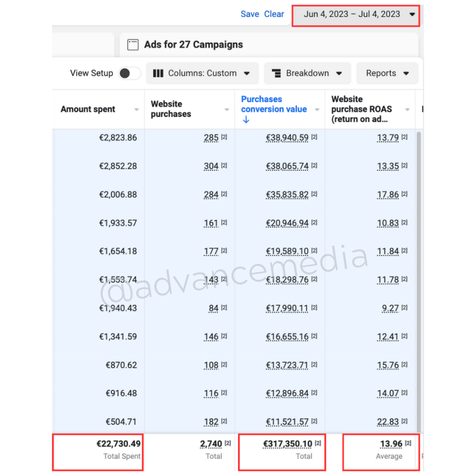
Task: Toggle the View Setup switch
Action: [129, 73]
